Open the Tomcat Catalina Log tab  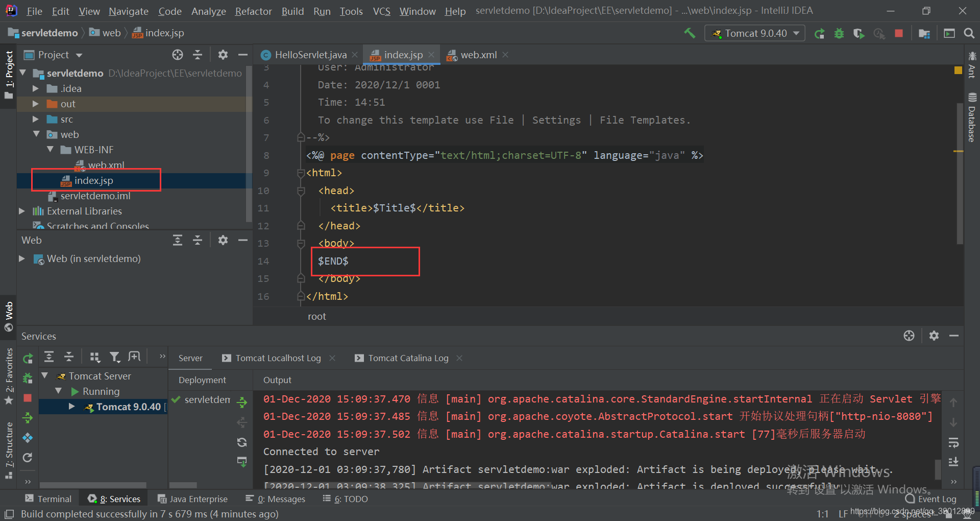(x=408, y=358)
